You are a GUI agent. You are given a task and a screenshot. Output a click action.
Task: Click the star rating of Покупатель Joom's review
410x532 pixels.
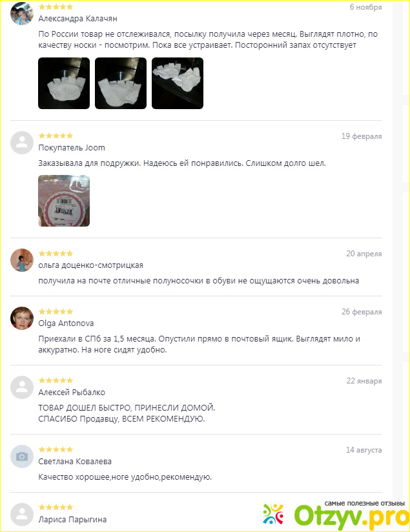(56, 136)
